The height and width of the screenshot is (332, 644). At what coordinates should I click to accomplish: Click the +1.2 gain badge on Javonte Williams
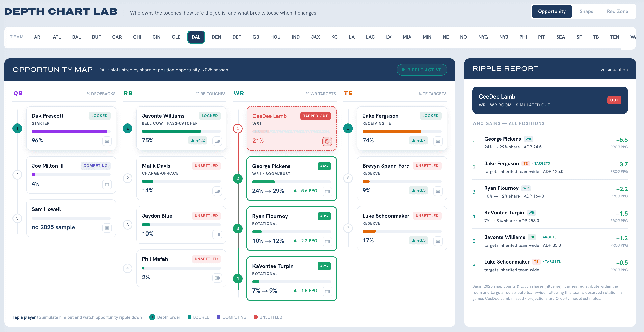point(198,140)
